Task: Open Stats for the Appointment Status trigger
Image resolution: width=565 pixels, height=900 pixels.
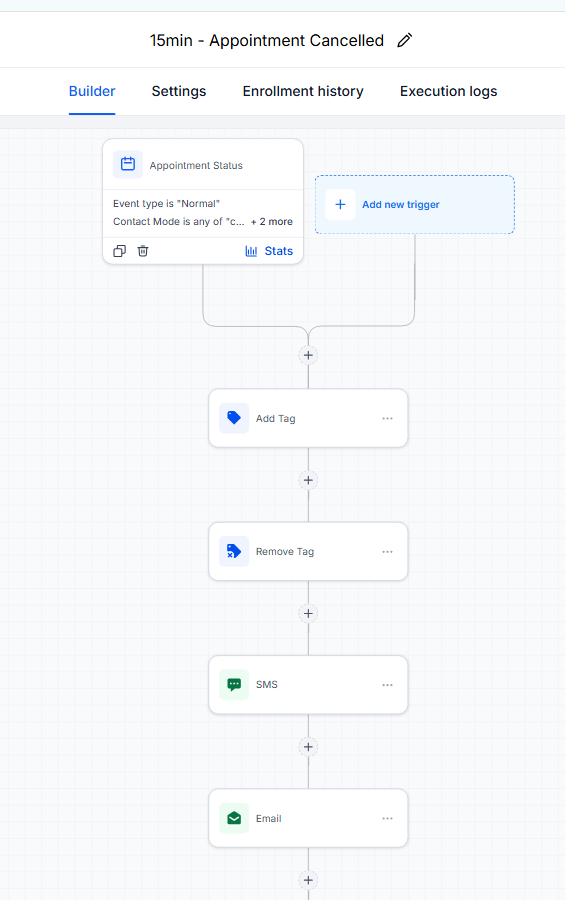Action: tap(269, 251)
